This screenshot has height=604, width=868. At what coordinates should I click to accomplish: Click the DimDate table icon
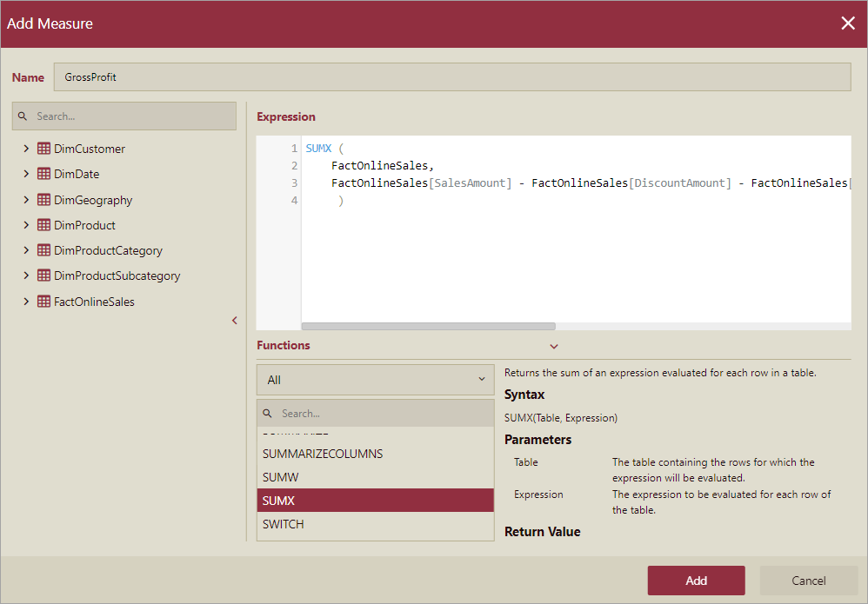43,174
